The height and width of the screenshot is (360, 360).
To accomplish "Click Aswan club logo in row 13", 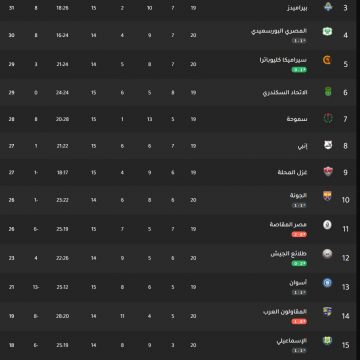I will [x=327, y=283].
